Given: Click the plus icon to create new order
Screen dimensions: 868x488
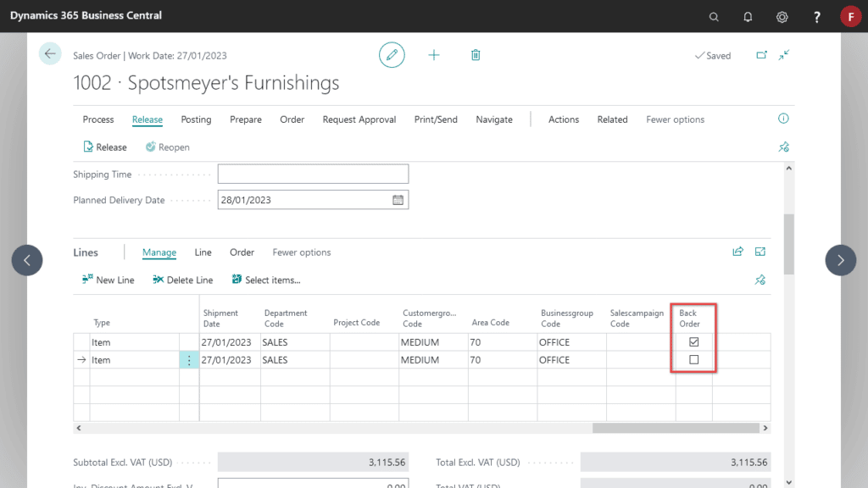Looking at the screenshot, I should coord(434,55).
